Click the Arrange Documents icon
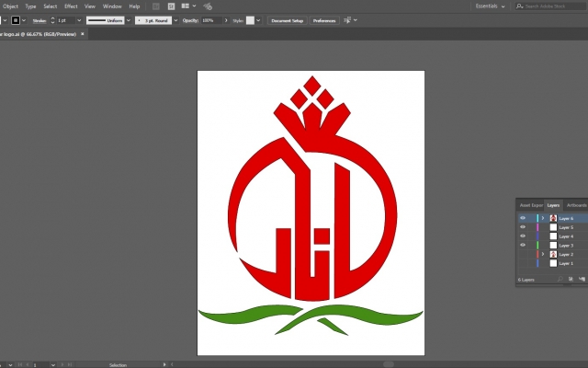The image size is (588, 368). tap(186, 6)
